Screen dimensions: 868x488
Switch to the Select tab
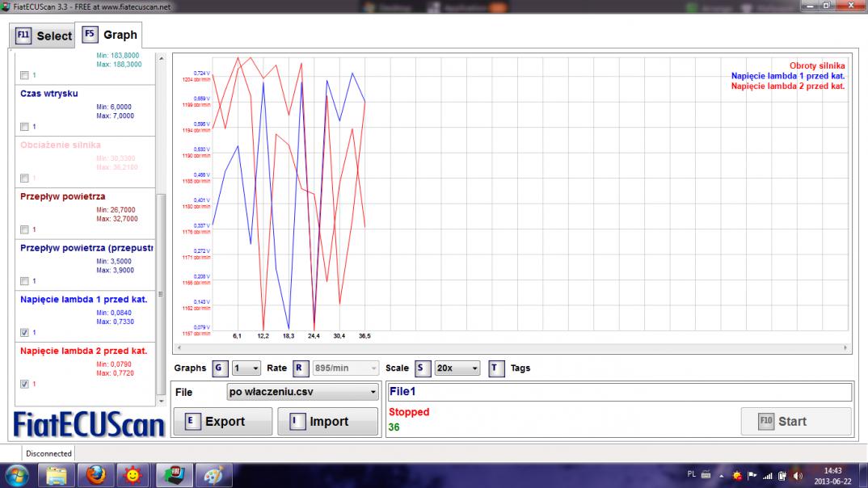point(43,36)
